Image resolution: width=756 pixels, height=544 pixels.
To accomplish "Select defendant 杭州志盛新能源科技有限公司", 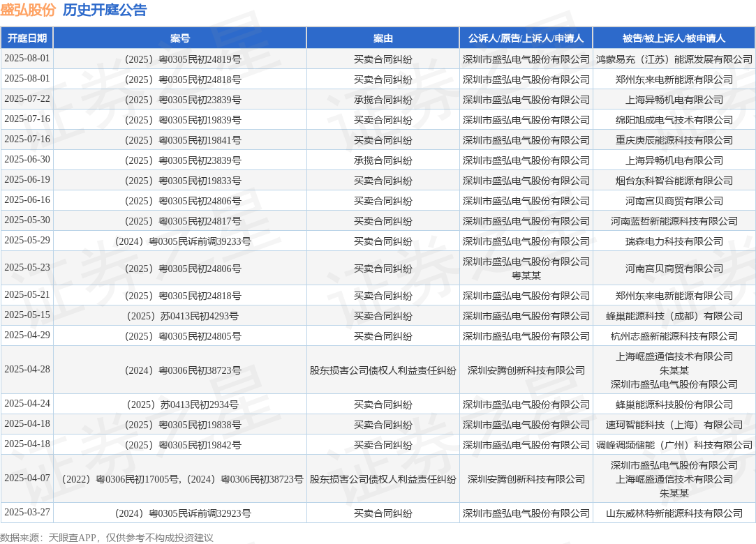I will click(674, 336).
